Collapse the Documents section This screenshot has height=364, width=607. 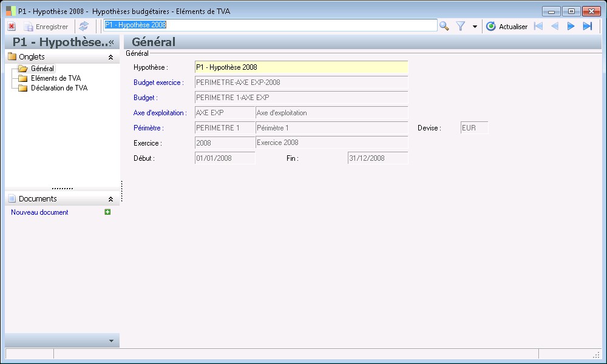[x=110, y=199]
